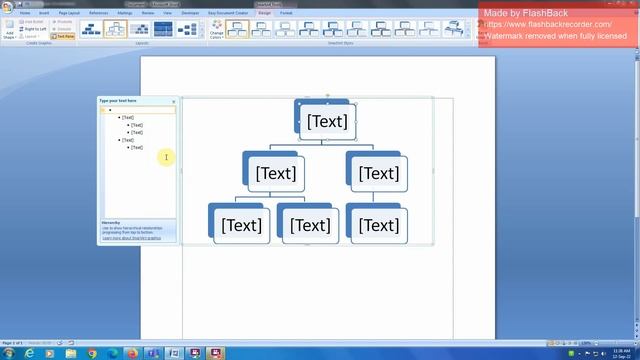Toggle the Right to Left option
The width and height of the screenshot is (640, 360).
[33, 29]
